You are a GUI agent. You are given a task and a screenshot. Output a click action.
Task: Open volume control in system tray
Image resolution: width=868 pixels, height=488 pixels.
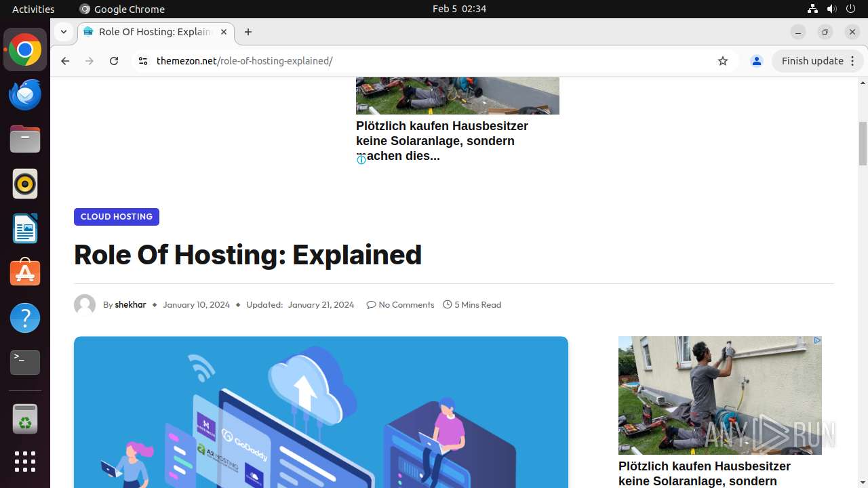pos(831,9)
